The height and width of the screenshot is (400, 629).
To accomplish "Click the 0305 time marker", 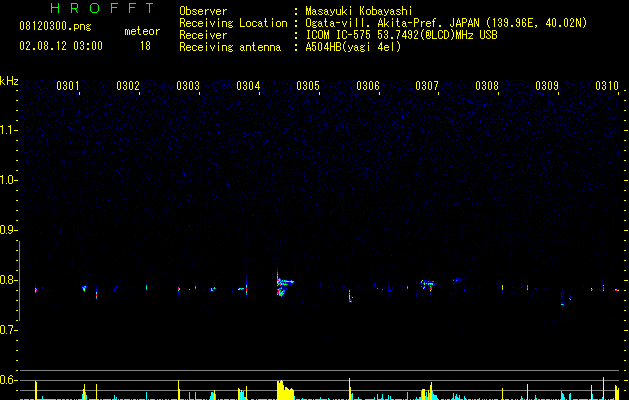I will pyautogui.click(x=308, y=85).
